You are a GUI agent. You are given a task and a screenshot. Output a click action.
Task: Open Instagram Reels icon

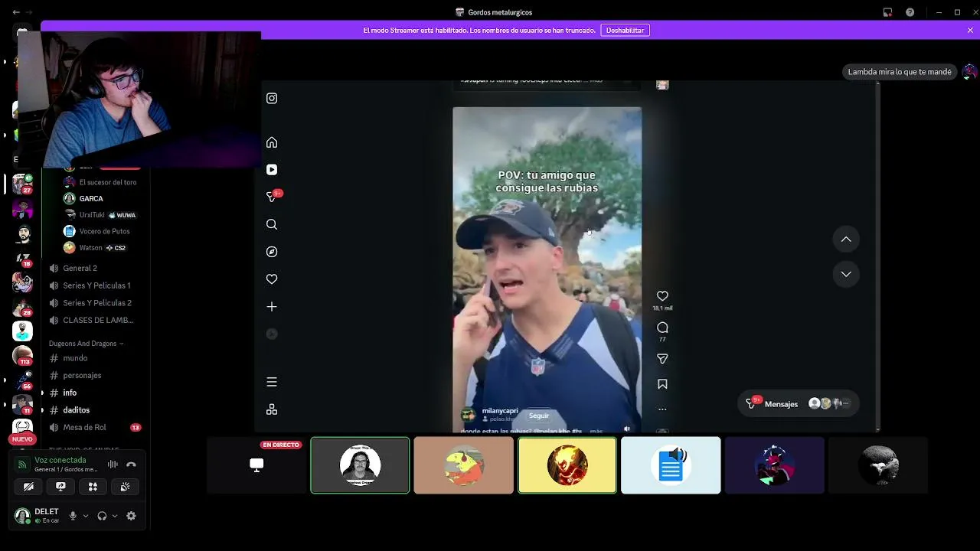pyautogui.click(x=272, y=170)
